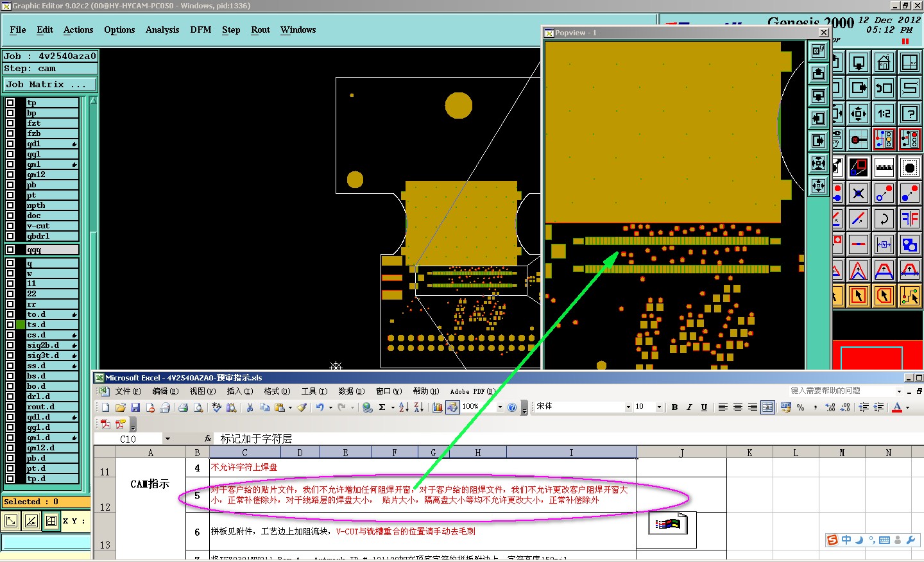Click Excel Save icon

pos(135,407)
